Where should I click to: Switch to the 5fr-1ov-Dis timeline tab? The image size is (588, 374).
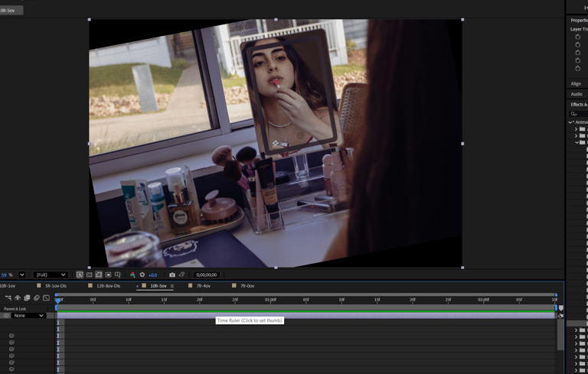pos(55,286)
